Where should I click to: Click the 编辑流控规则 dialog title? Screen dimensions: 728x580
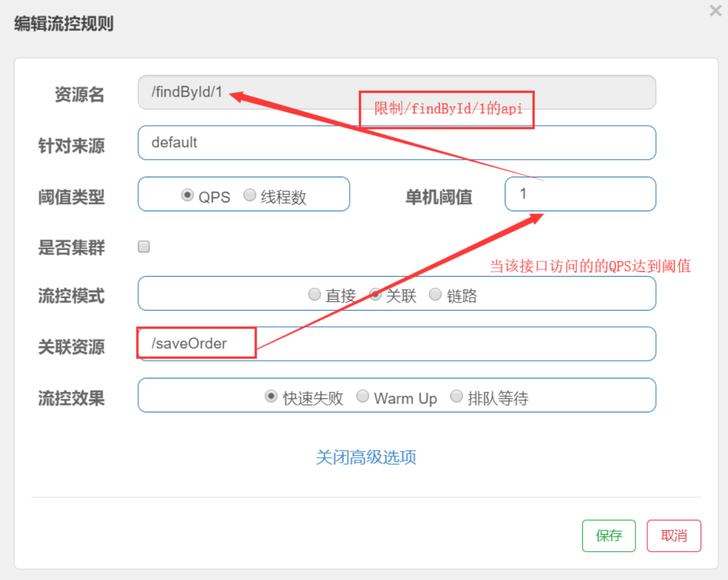(64, 23)
